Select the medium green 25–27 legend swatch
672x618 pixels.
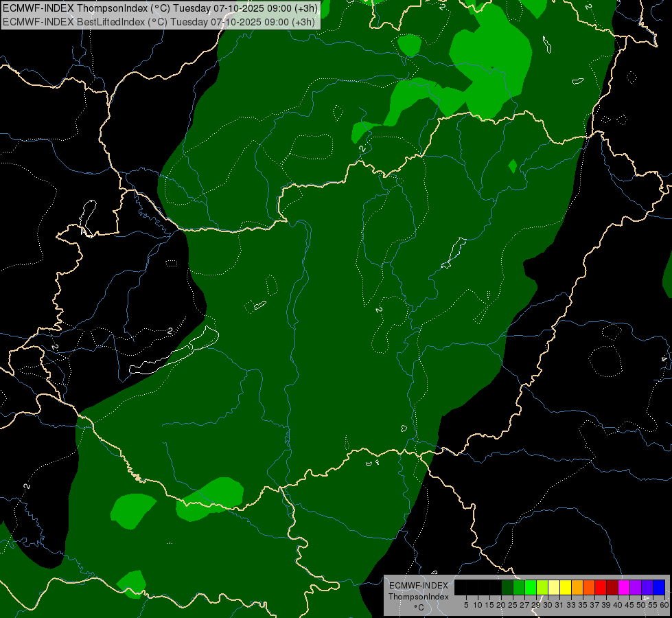(x=519, y=587)
